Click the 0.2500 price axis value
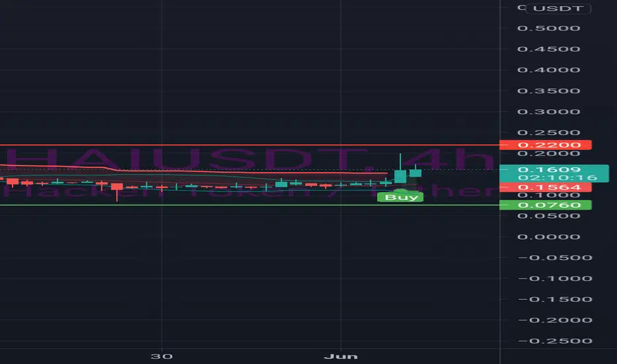The image size is (617, 364). click(549, 132)
